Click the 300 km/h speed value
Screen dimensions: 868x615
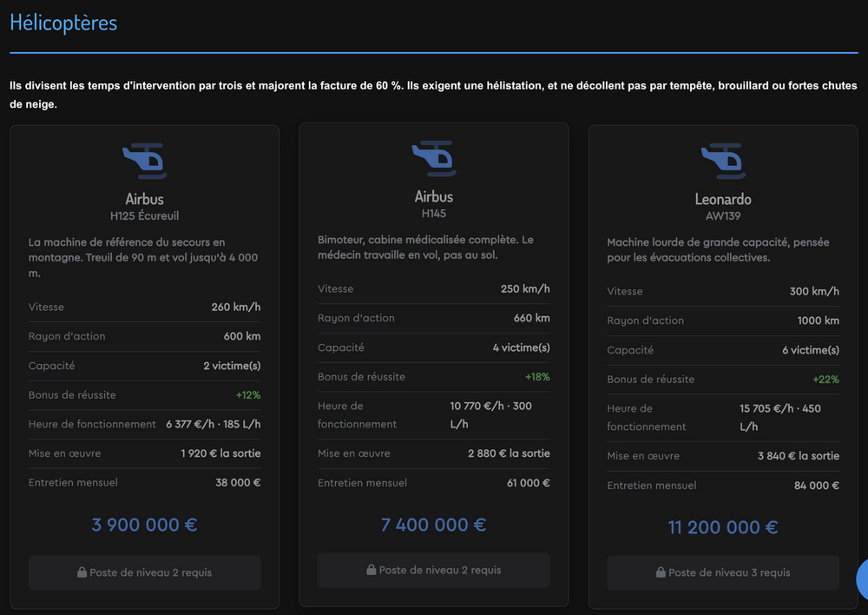point(814,292)
